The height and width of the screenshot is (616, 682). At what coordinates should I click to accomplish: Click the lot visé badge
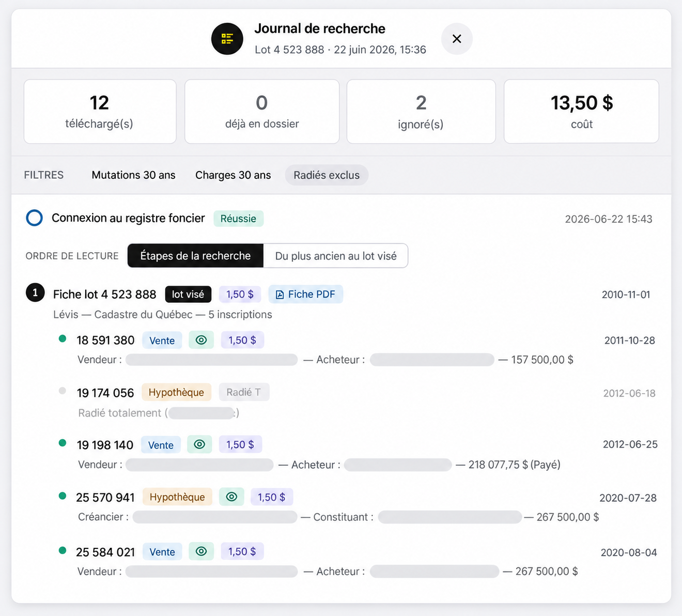(188, 294)
